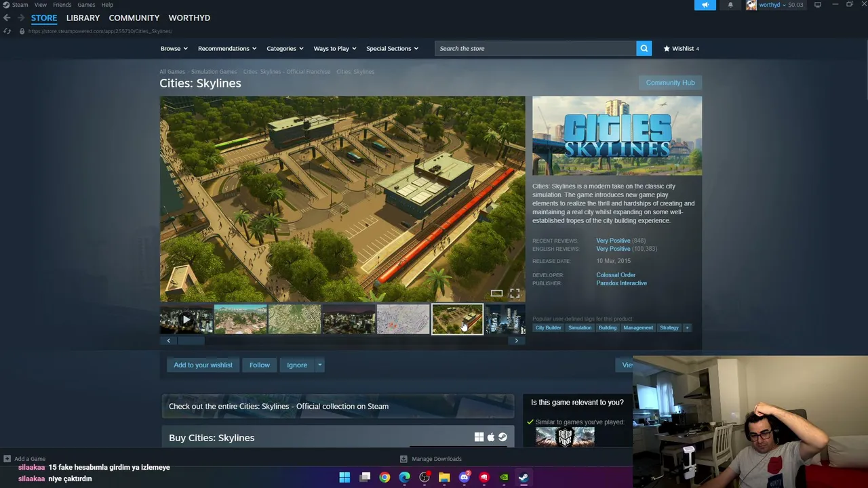The width and height of the screenshot is (868, 488).
Task: Open the notifications bell
Action: (x=730, y=5)
